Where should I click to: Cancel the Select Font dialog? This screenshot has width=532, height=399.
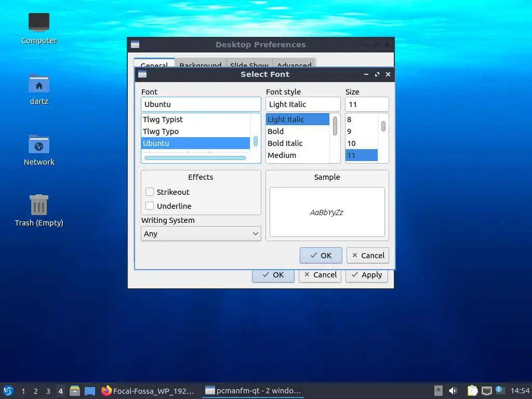click(368, 256)
